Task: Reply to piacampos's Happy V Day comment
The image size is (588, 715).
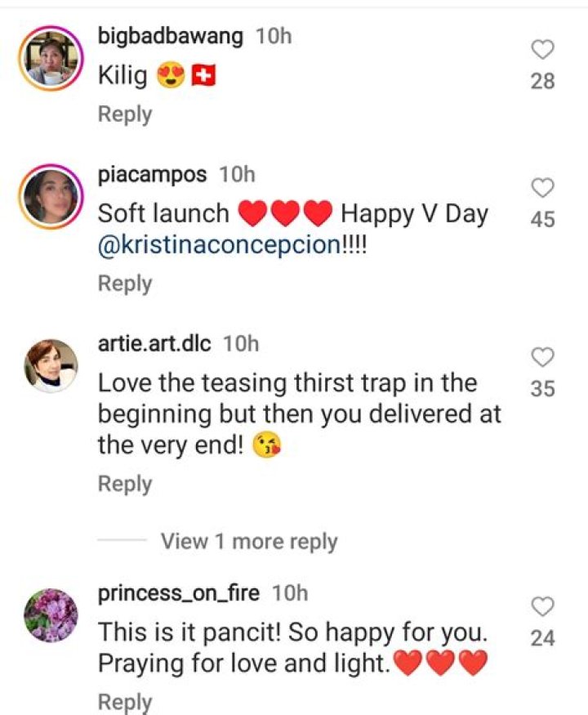Action: tap(123, 284)
